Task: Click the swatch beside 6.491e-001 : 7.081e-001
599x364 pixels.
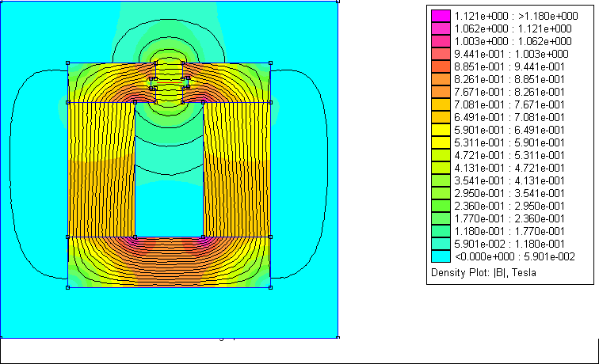Action: click(441, 117)
